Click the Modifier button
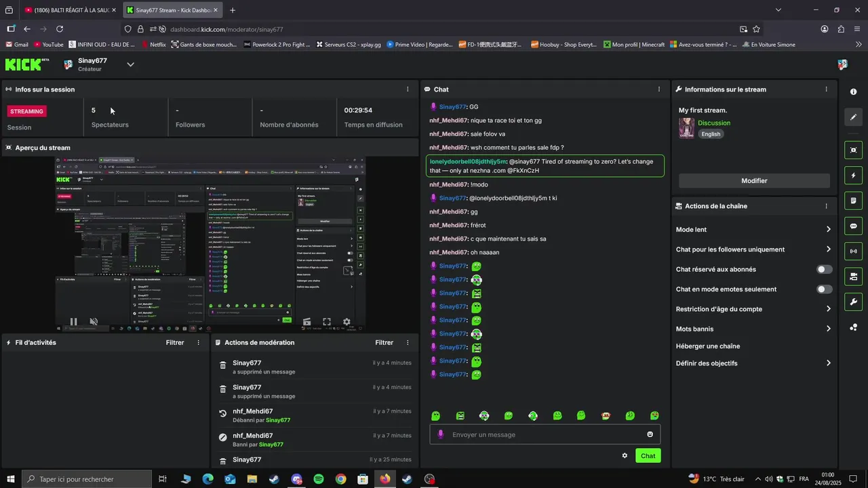The height and width of the screenshot is (488, 868). point(754,181)
